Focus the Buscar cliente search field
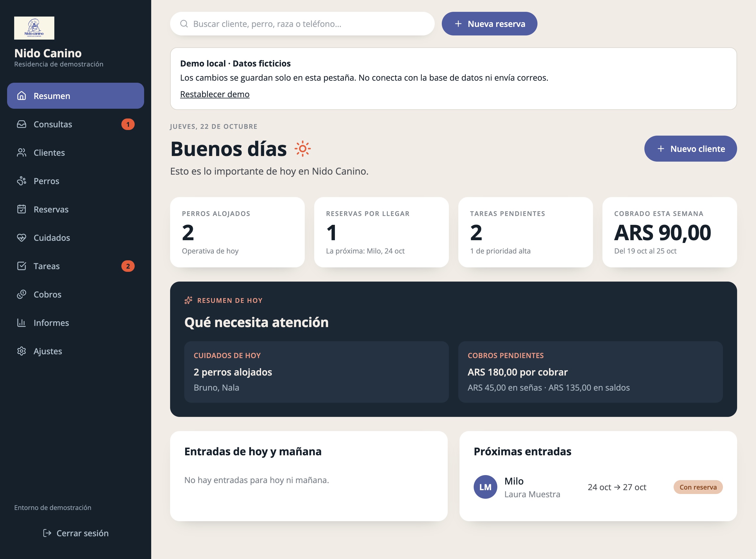The image size is (756, 559). pyautogui.click(x=302, y=24)
